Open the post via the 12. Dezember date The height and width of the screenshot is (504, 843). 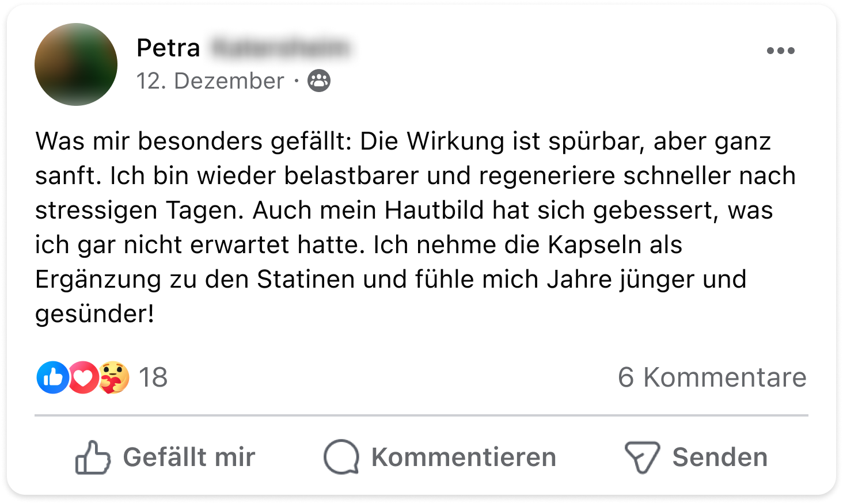210,81
